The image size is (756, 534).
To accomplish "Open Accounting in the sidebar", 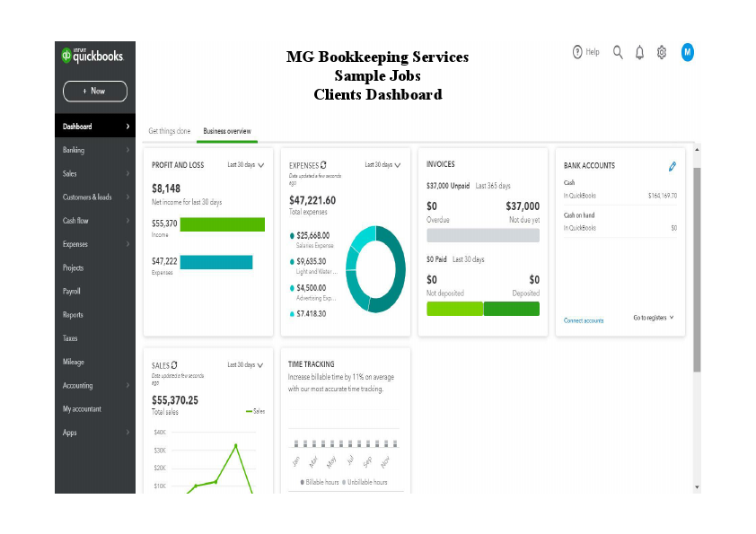I will [x=95, y=386].
